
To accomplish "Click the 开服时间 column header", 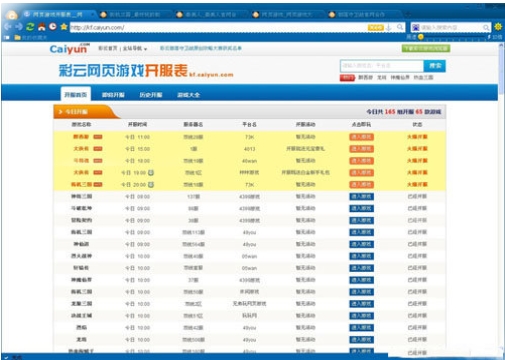I will click(x=137, y=124).
